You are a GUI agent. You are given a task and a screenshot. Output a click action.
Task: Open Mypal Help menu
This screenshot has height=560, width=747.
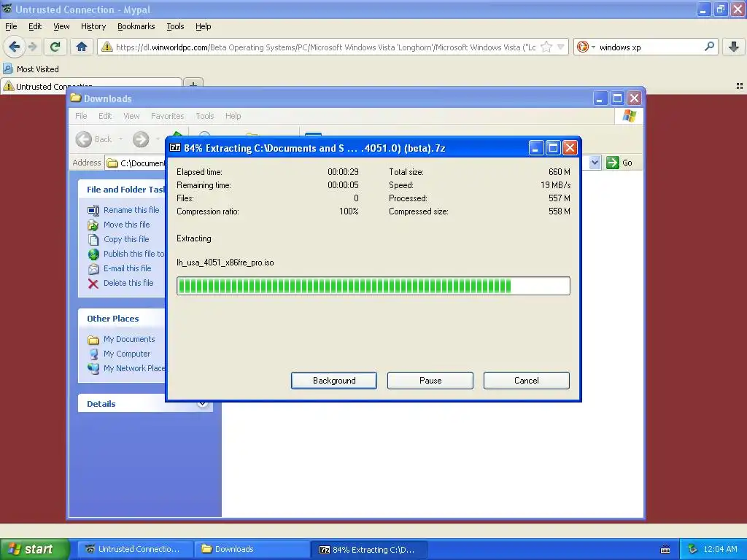(203, 26)
